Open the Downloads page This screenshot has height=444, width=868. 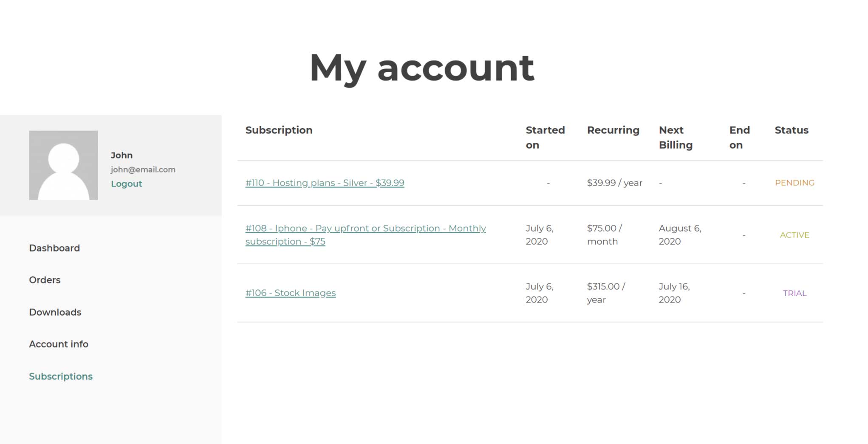[55, 312]
